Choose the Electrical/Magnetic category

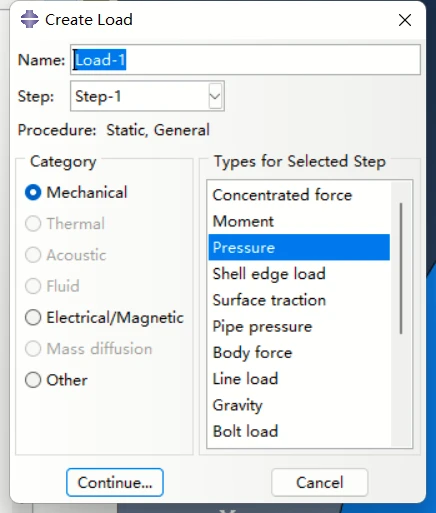pos(33,317)
